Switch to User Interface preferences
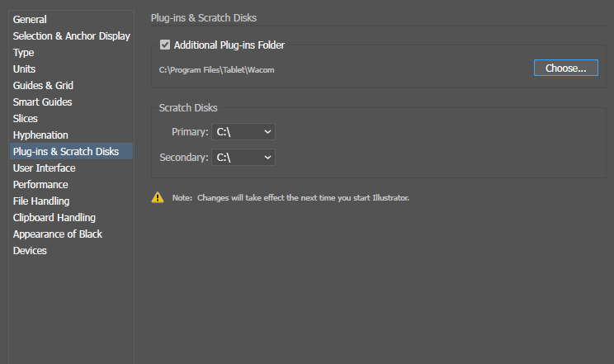The image size is (614, 364). [44, 168]
